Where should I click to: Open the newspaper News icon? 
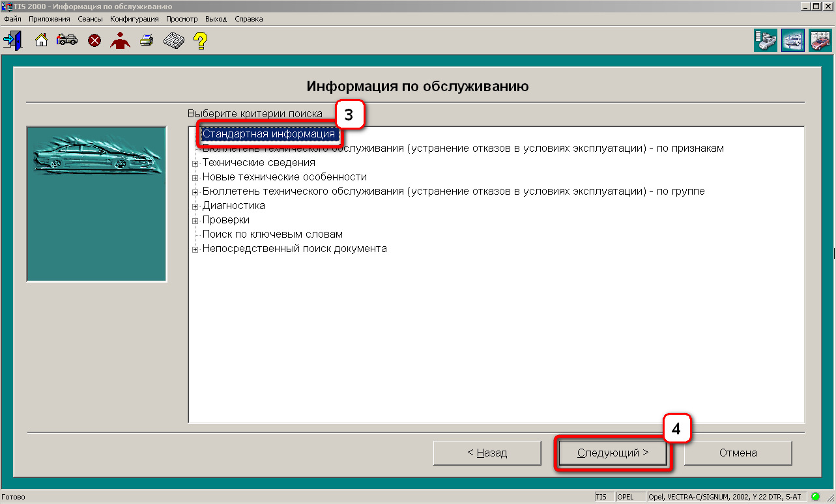(173, 40)
